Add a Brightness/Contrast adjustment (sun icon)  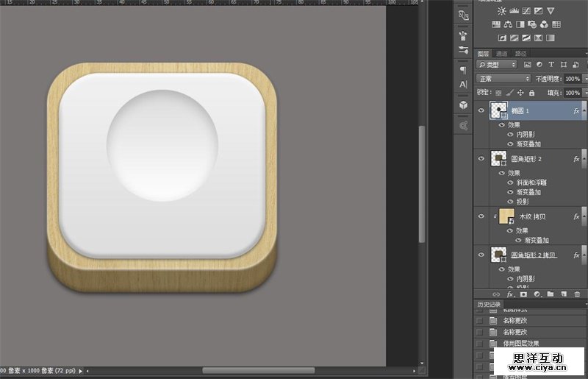coord(502,11)
